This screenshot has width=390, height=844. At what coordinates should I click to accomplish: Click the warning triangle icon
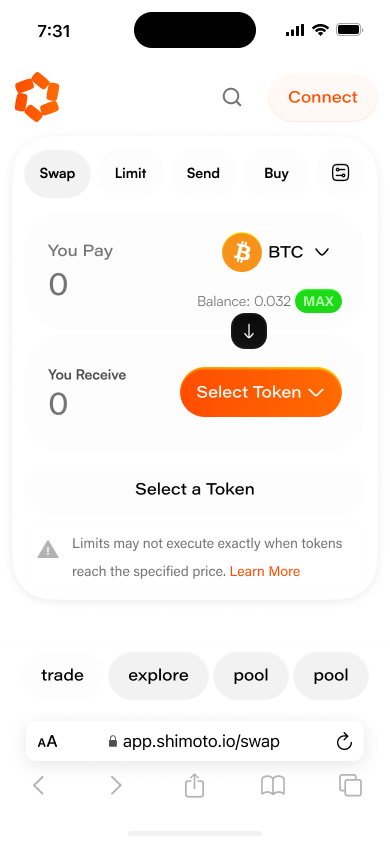[48, 549]
